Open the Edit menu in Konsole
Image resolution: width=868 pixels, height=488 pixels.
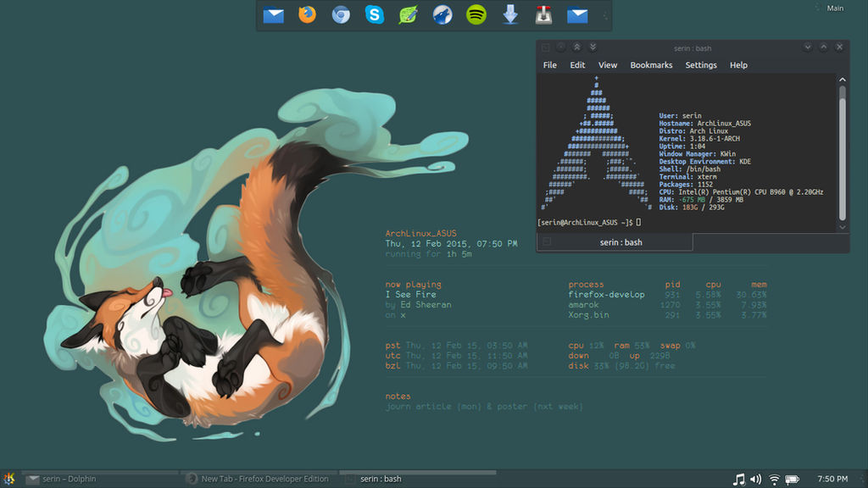click(x=577, y=64)
